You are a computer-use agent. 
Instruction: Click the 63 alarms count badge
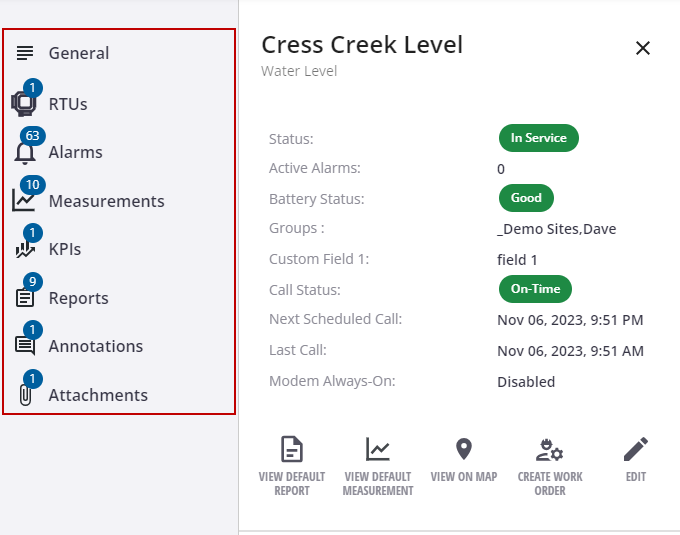[x=33, y=136]
